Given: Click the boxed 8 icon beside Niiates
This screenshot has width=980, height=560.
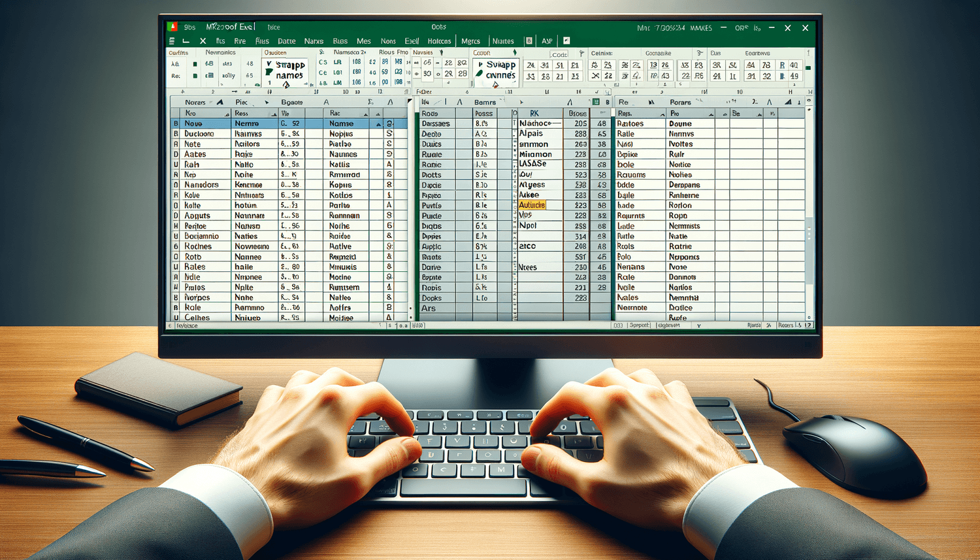Looking at the screenshot, I should click(x=529, y=41).
